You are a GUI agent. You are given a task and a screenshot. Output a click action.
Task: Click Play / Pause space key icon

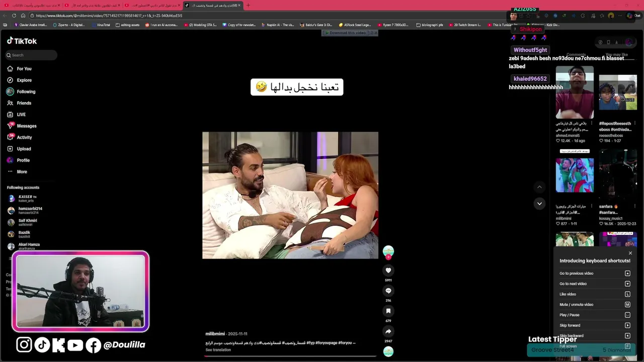click(x=627, y=315)
